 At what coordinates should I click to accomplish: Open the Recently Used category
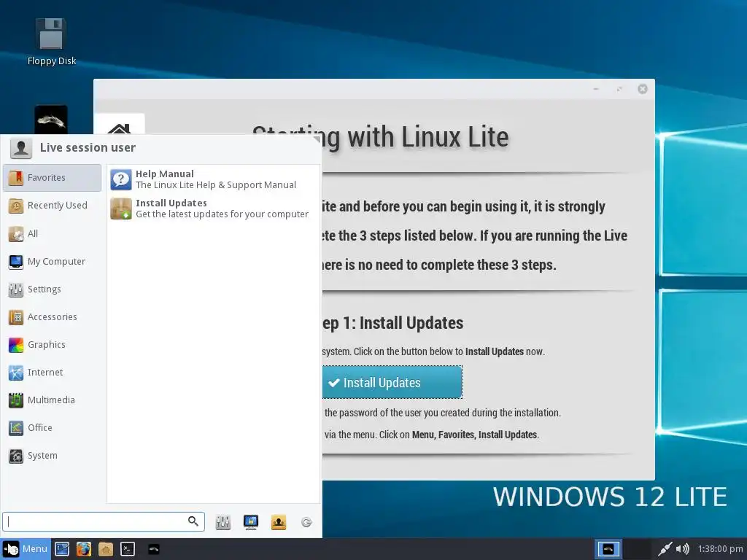pyautogui.click(x=52, y=205)
